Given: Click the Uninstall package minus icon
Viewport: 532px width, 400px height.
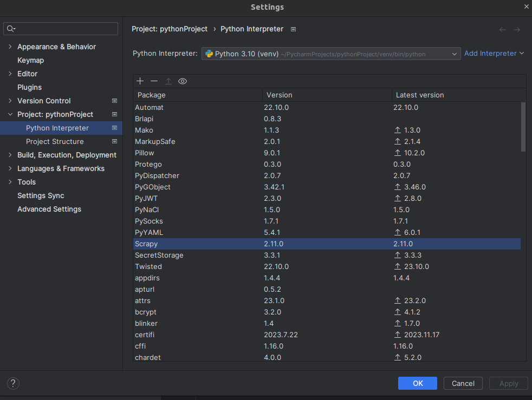Looking at the screenshot, I should (x=154, y=81).
